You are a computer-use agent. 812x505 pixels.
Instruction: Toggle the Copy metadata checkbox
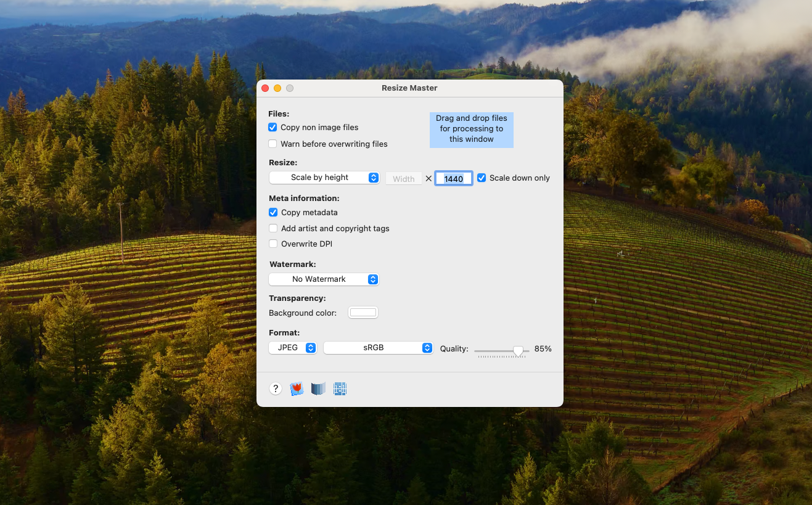click(x=273, y=212)
